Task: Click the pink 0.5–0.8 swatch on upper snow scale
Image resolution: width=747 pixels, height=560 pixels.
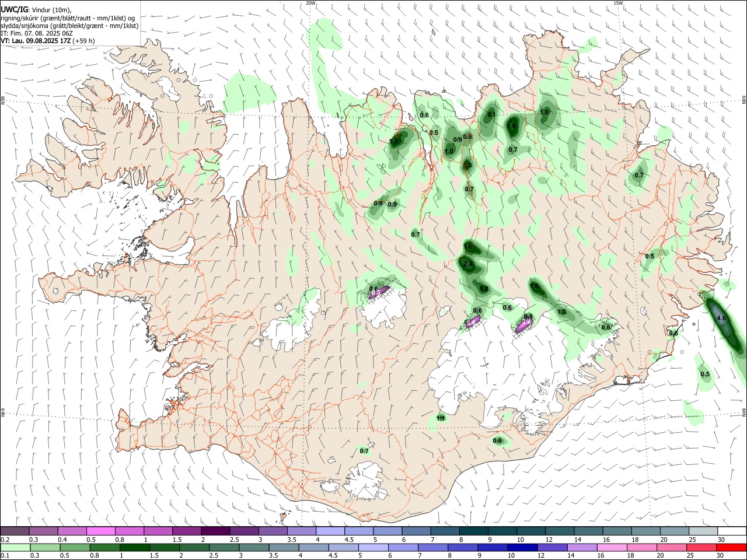Action: pyautogui.click(x=100, y=531)
